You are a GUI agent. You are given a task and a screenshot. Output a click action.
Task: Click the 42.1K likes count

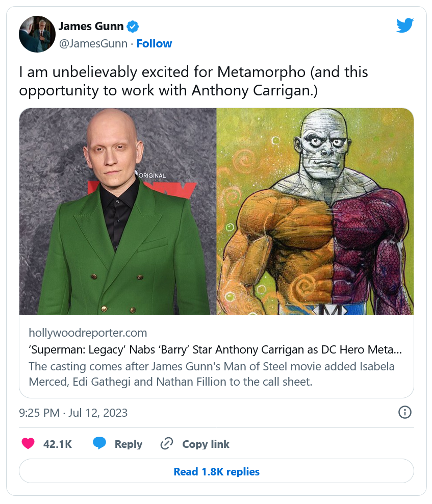coord(57,444)
